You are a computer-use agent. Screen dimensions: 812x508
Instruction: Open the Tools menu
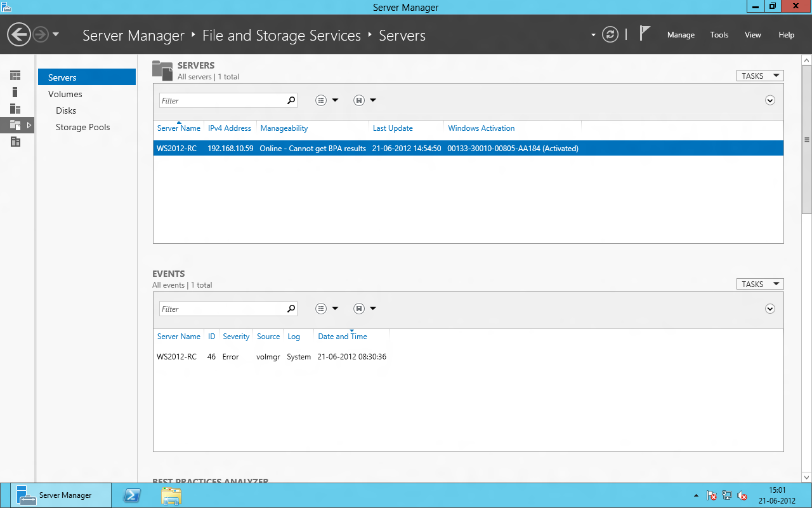point(719,35)
